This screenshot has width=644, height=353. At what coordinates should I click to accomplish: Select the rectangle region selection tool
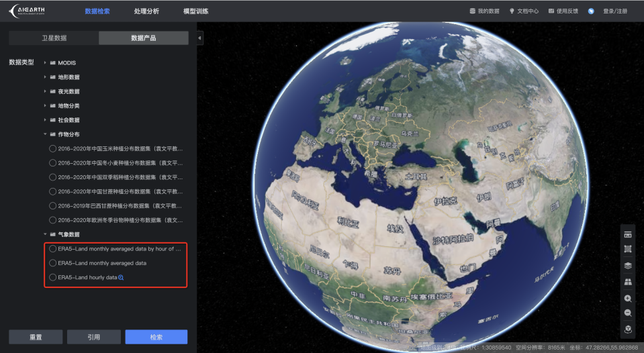click(628, 249)
